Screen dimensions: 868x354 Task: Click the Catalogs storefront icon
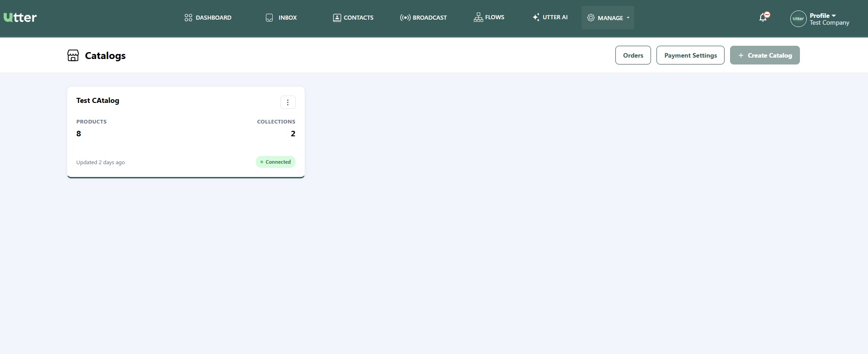(73, 55)
